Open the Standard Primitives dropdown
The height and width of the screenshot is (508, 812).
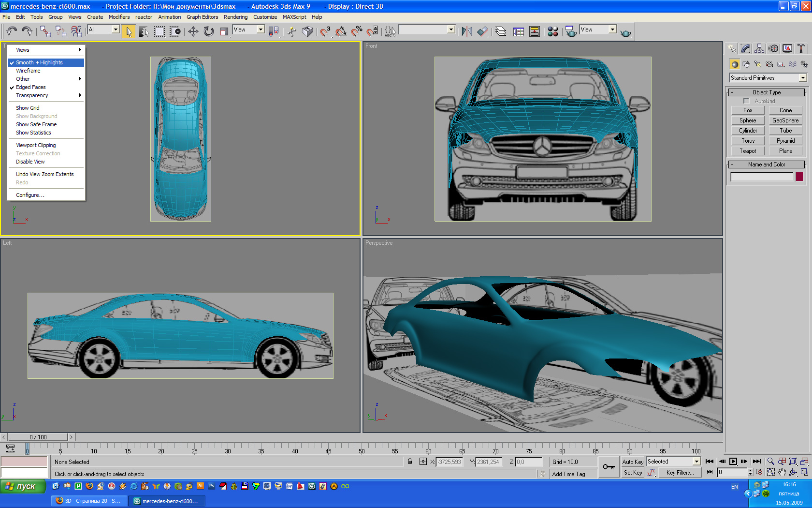pyautogui.click(x=803, y=78)
